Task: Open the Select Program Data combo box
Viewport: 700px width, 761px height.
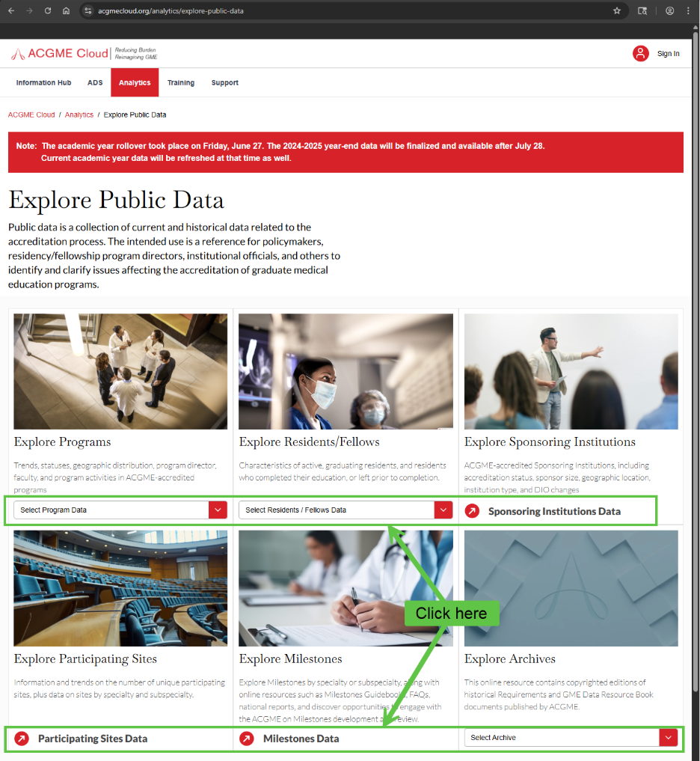Action: point(120,510)
